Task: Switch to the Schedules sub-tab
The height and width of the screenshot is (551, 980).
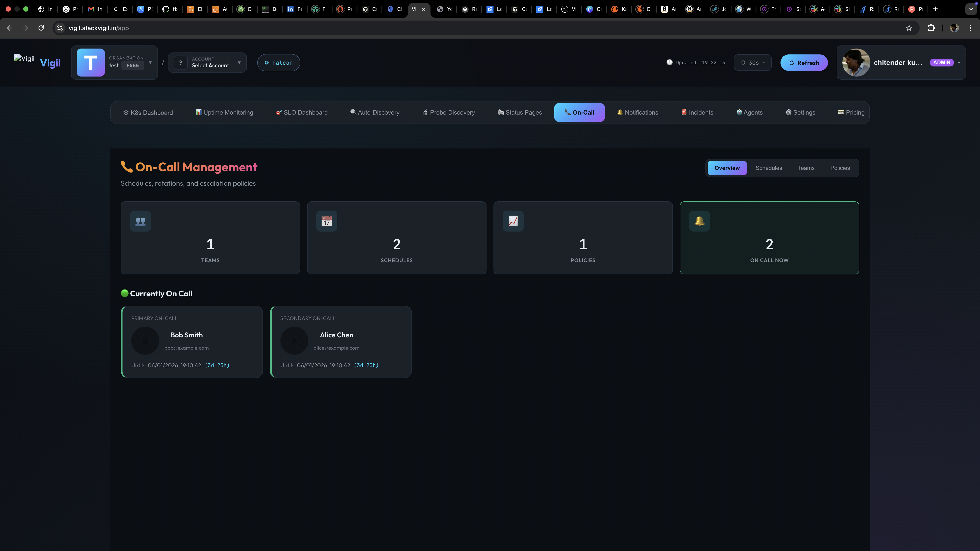Action: click(768, 168)
